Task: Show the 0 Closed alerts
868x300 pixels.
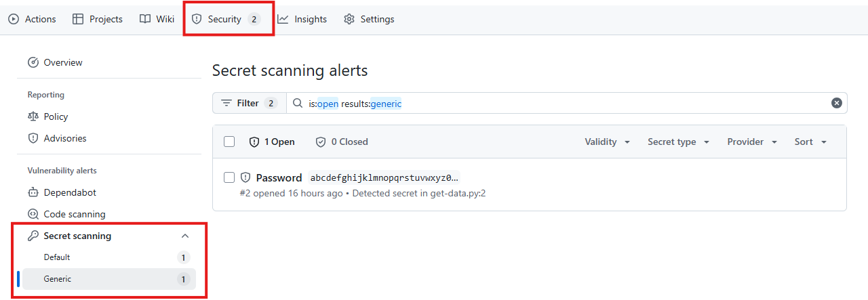Action: point(342,142)
